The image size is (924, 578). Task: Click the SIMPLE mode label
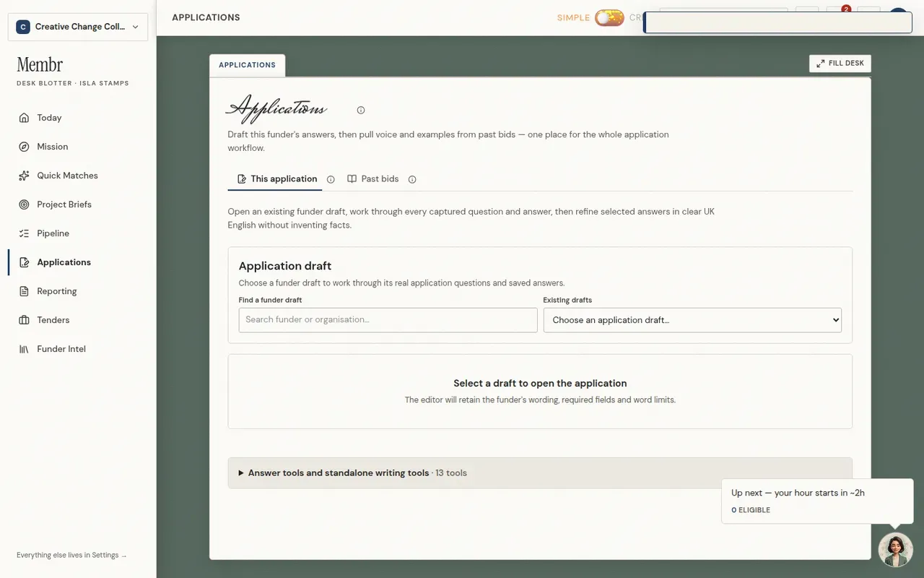coord(573,18)
